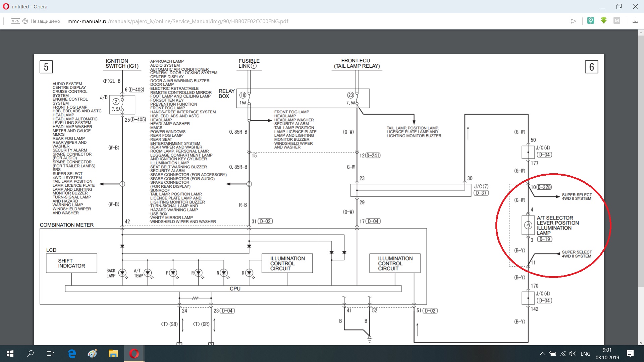Click scroll-down arrow of vertical scrollbar
The image size is (644, 362).
641,343
